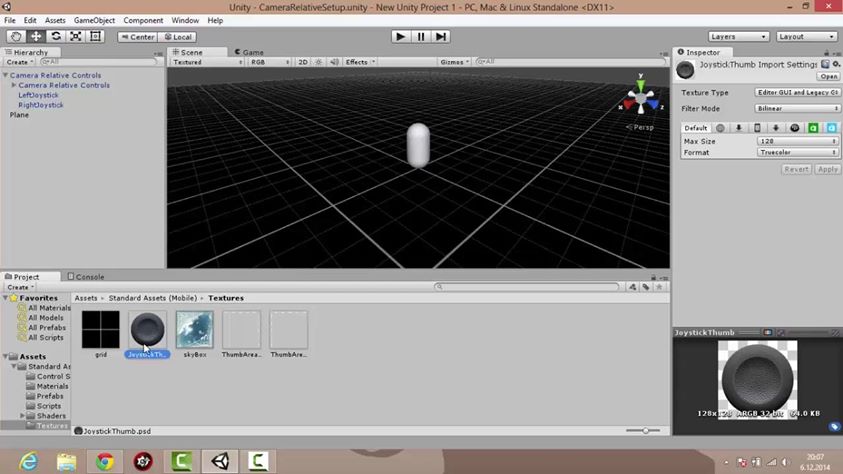Adjust the Project thumbnail size slider
This screenshot has height=474, width=843.
pyautogui.click(x=645, y=430)
